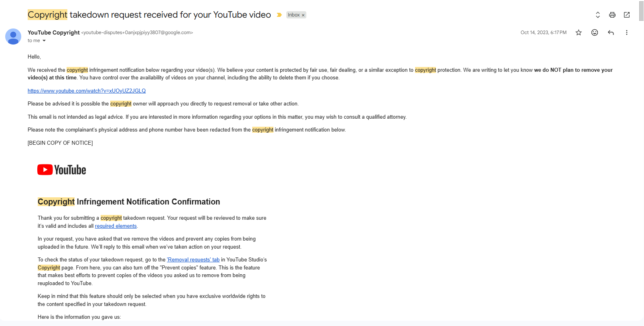Click the sender's profile avatar
This screenshot has height=326, width=644.
pos(13,36)
